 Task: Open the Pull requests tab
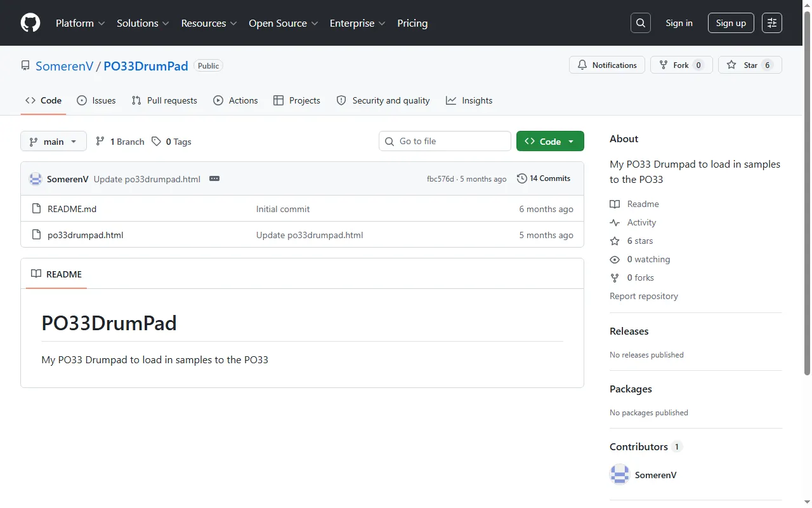(164, 100)
